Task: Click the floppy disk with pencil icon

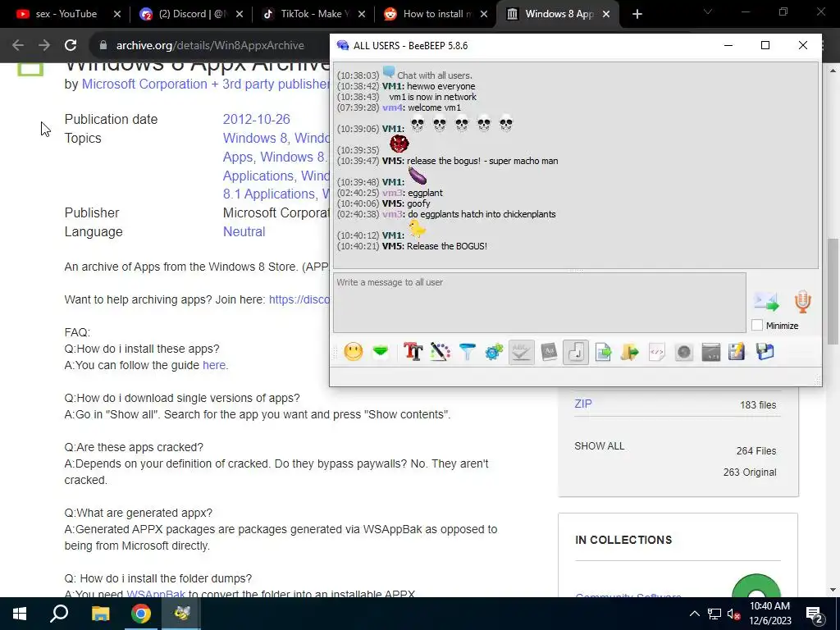Action: [737, 352]
